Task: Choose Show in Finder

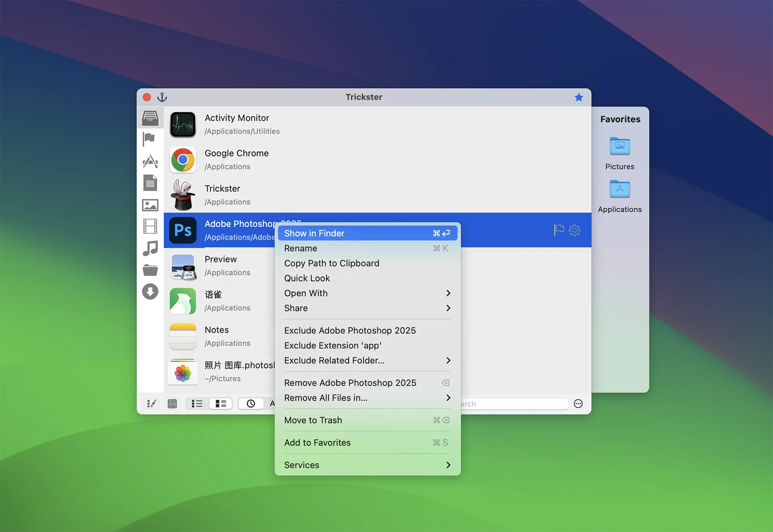Action: (x=367, y=233)
